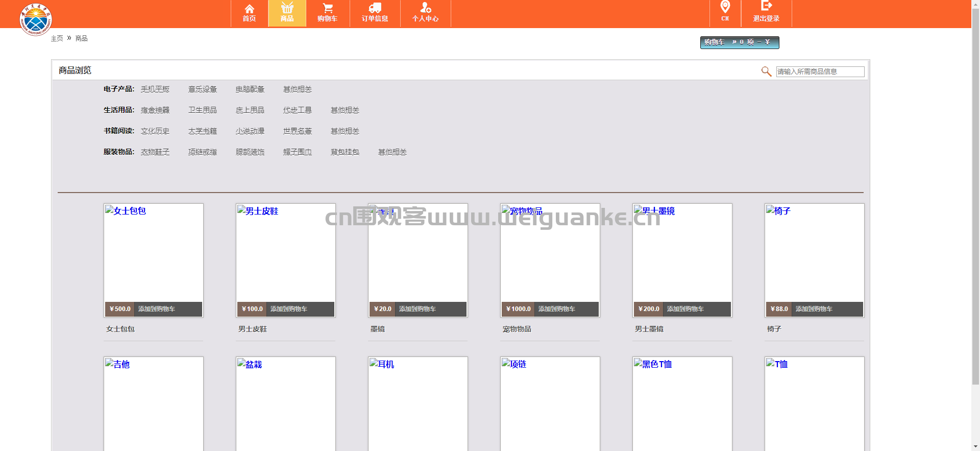The height and width of the screenshot is (451, 980).
Task: Click 商品 breadcrumb link
Action: [x=81, y=38]
